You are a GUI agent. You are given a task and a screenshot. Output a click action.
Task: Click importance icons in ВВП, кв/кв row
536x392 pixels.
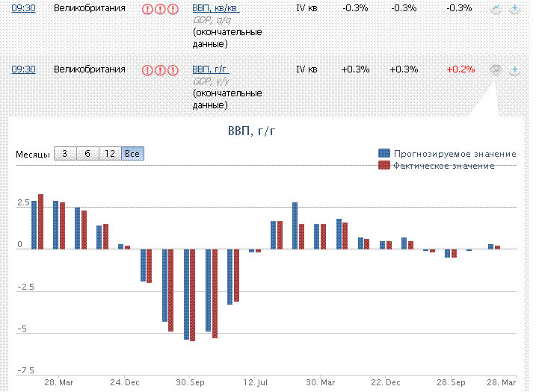[160, 9]
